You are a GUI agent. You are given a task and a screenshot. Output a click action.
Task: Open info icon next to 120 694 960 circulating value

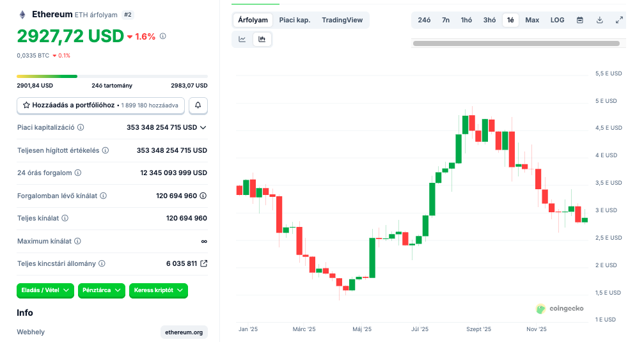click(203, 196)
